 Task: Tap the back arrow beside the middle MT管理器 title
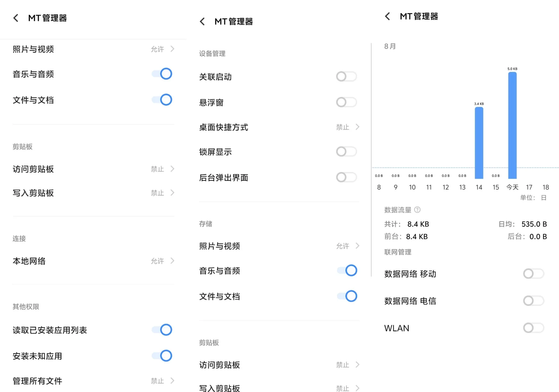[x=202, y=21]
